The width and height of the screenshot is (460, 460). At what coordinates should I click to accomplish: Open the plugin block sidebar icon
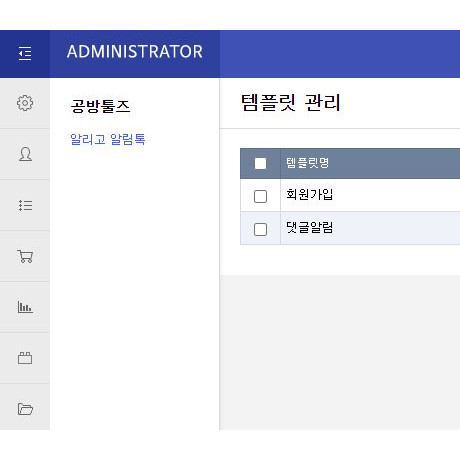pyautogui.click(x=25, y=358)
